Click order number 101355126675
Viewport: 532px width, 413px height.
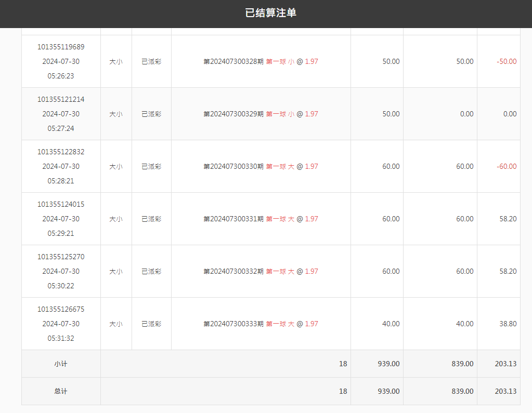click(61, 309)
